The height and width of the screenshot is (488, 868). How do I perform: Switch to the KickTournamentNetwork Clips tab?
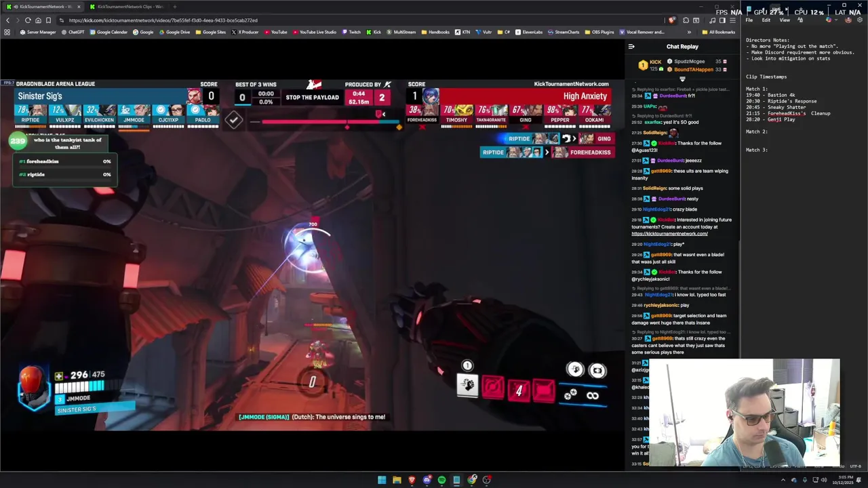pos(129,7)
